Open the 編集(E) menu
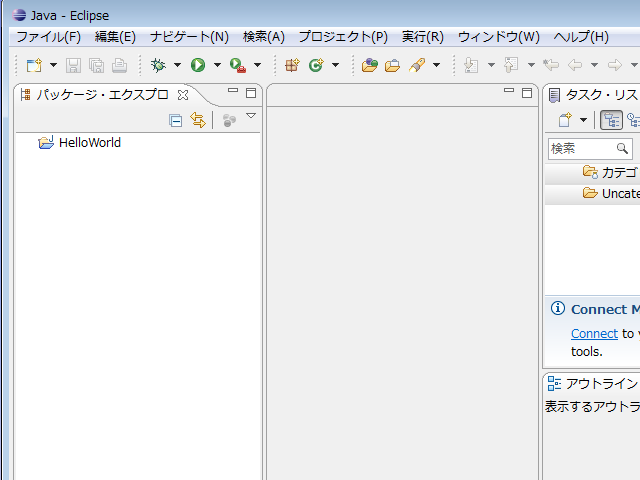The image size is (640, 480). pos(115,37)
